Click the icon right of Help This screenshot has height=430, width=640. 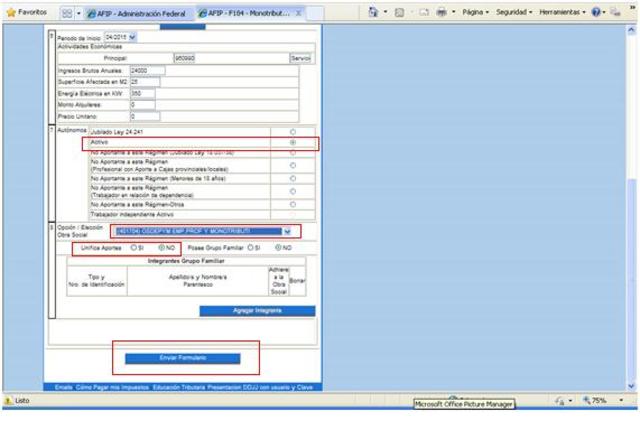616,12
